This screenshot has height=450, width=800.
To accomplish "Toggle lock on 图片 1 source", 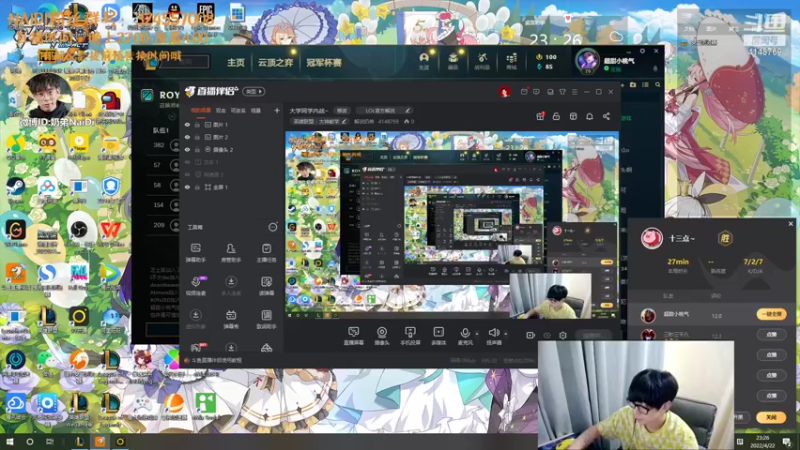I will tap(197, 124).
